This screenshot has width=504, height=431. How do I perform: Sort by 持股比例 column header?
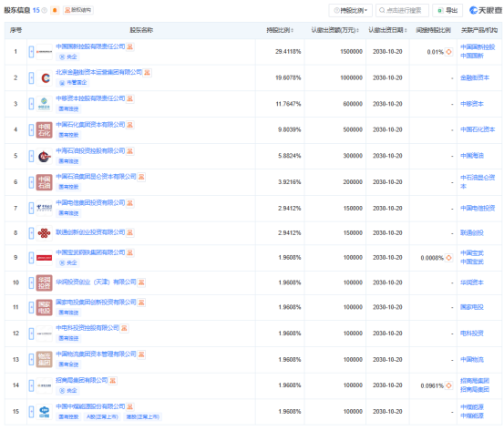pos(280,30)
